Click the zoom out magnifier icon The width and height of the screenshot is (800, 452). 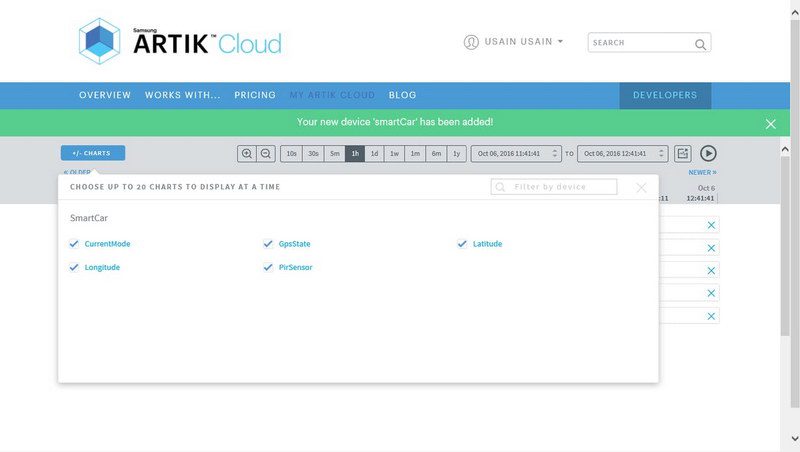[266, 154]
